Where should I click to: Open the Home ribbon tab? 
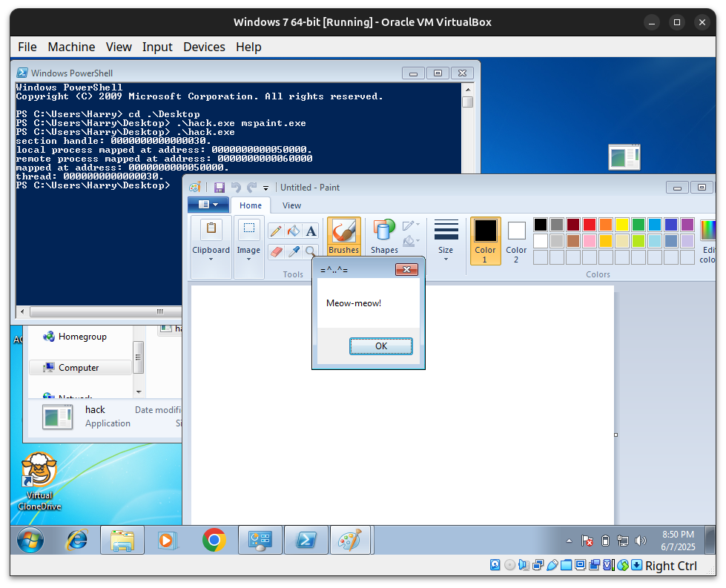click(x=251, y=205)
